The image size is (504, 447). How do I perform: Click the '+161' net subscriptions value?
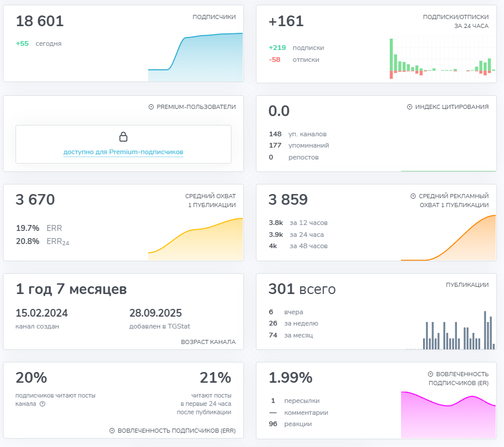click(286, 21)
